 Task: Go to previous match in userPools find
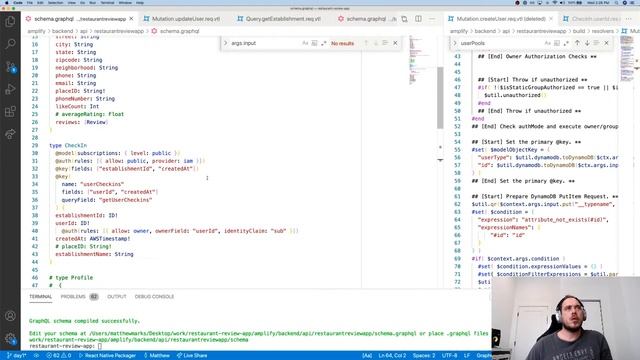[577, 43]
